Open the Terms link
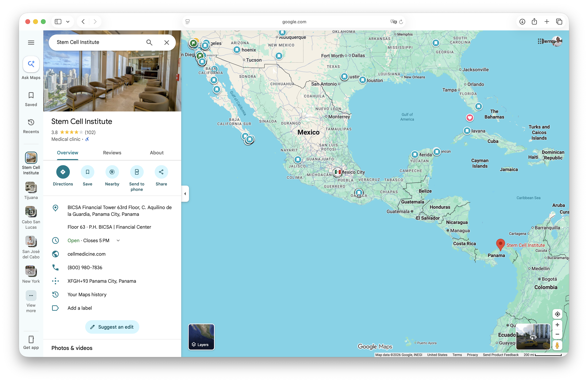This screenshot has width=588, height=382. point(457,355)
